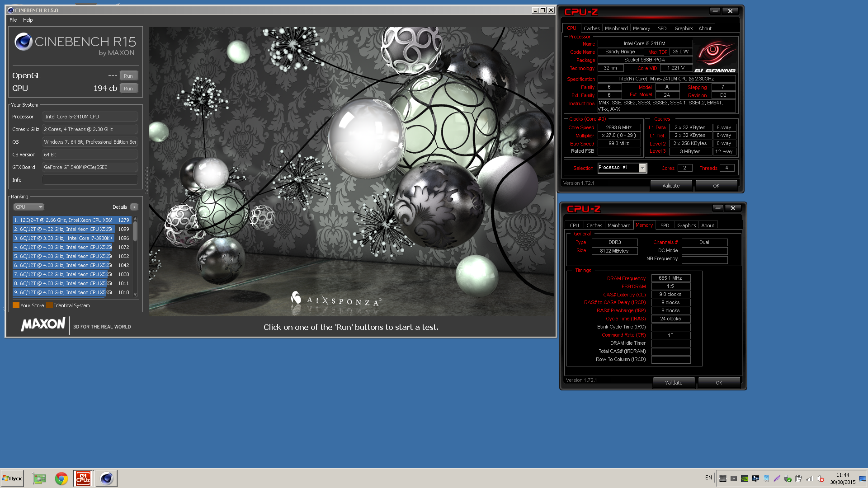Click DRAM Frequency value 665.1 MHz
The width and height of the screenshot is (868, 488).
click(x=671, y=278)
